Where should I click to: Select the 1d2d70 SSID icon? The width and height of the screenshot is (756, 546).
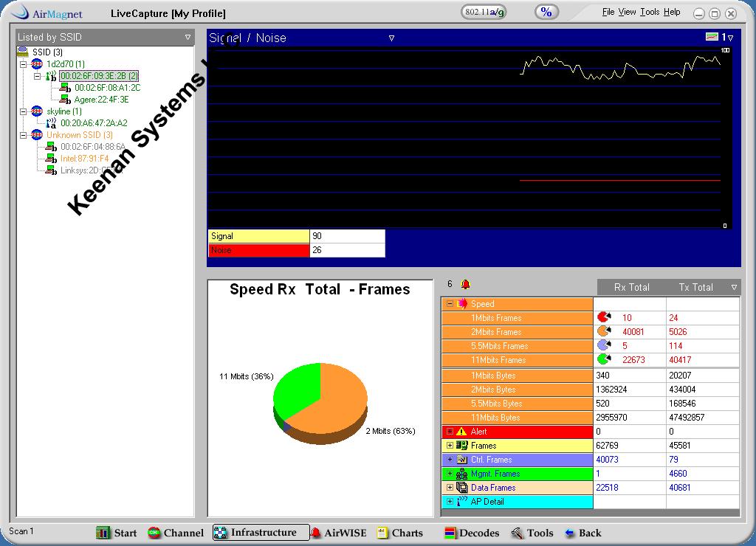pos(37,64)
